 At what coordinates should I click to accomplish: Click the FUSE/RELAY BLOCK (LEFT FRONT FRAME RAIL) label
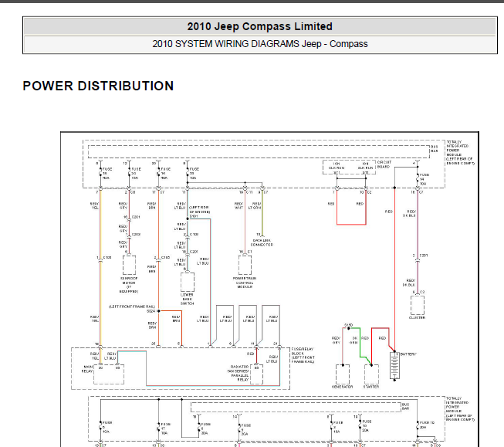(x=303, y=355)
